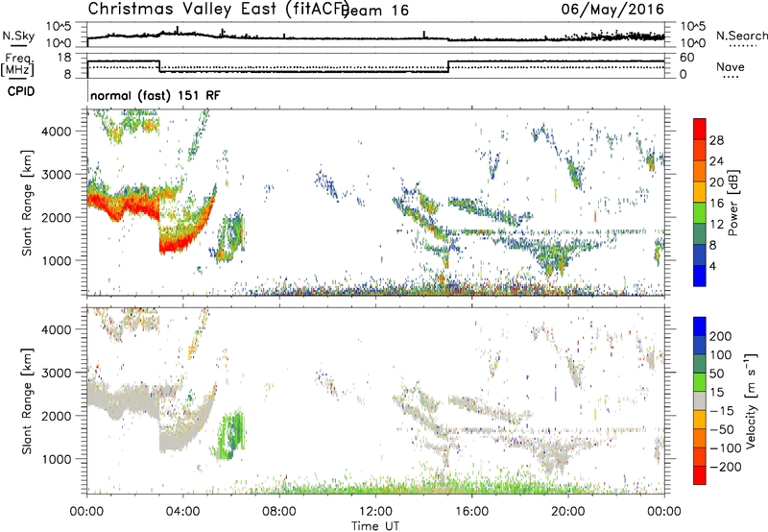The width and height of the screenshot is (768, 532).
Task: Click the '1000' tick on the velocity panel
Action: pyautogui.click(x=57, y=459)
